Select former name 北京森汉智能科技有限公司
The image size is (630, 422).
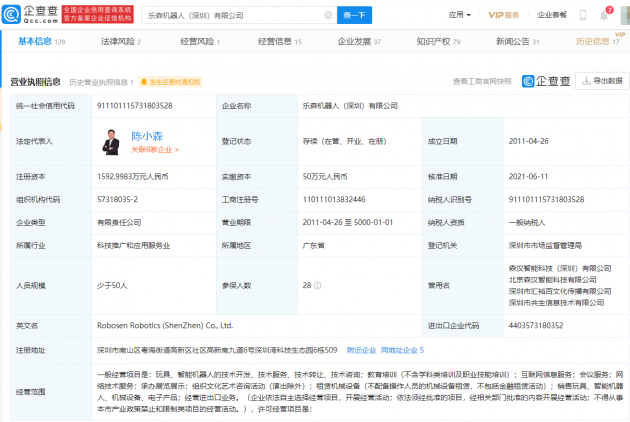click(x=552, y=280)
